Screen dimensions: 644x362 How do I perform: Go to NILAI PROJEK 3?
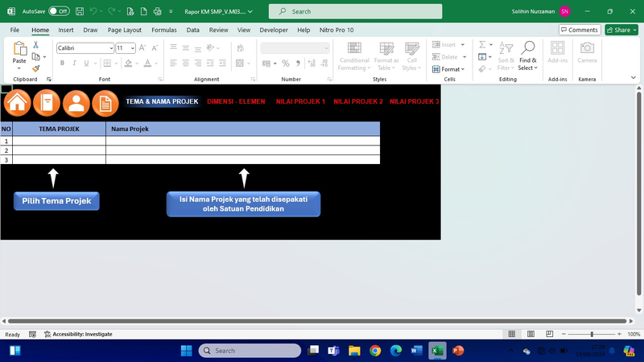415,101
